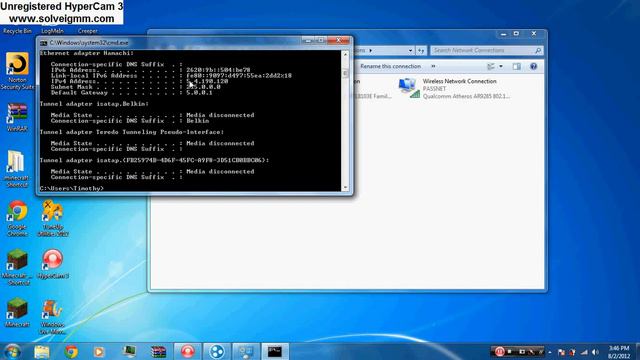Screen dimensions: 640x360
Task: Select the Google Chrome desktop shortcut
Action: 17,218
